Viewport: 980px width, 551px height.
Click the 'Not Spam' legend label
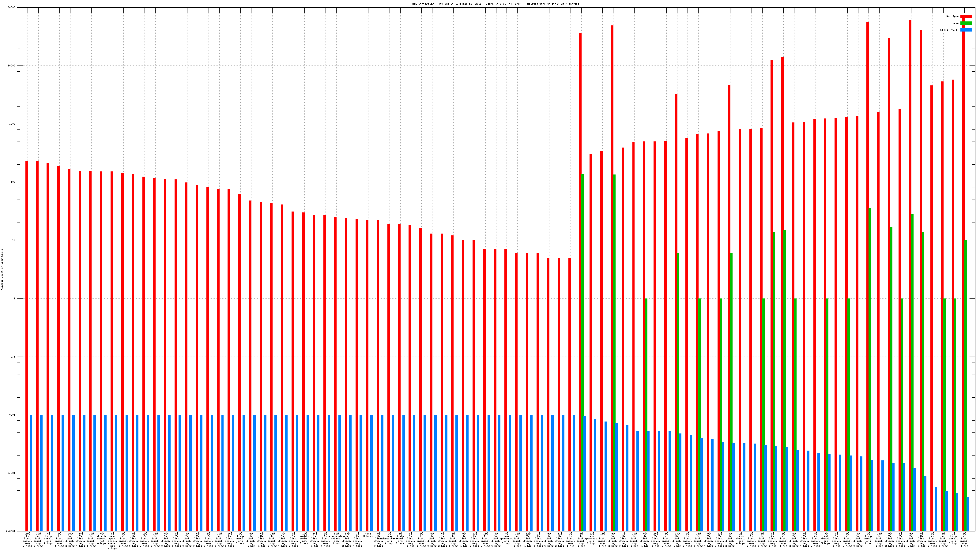click(953, 16)
